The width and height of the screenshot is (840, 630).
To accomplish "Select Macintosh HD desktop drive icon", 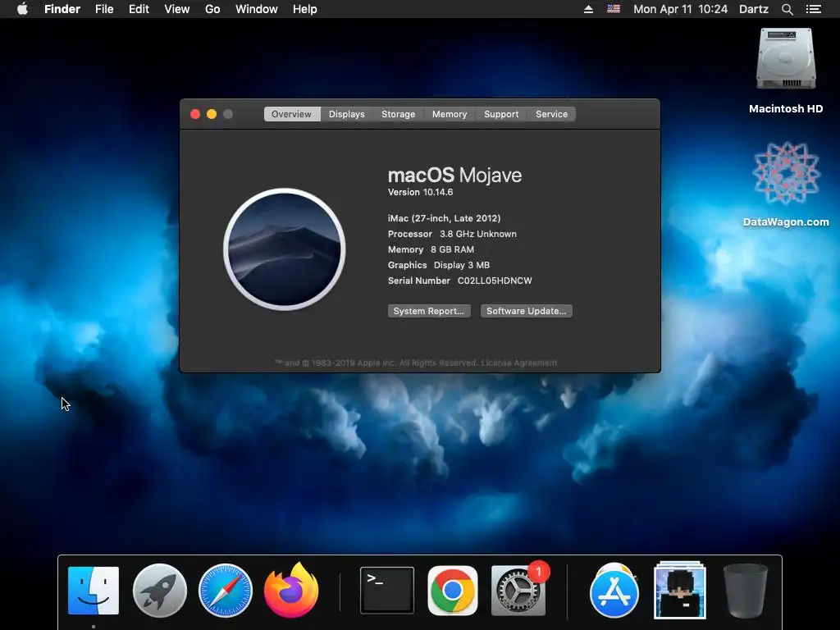I will tap(786, 59).
